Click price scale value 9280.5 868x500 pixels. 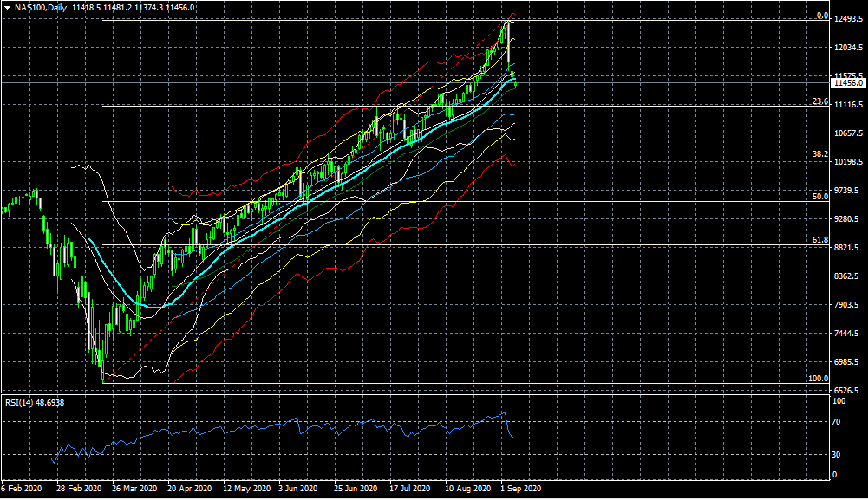849,219
